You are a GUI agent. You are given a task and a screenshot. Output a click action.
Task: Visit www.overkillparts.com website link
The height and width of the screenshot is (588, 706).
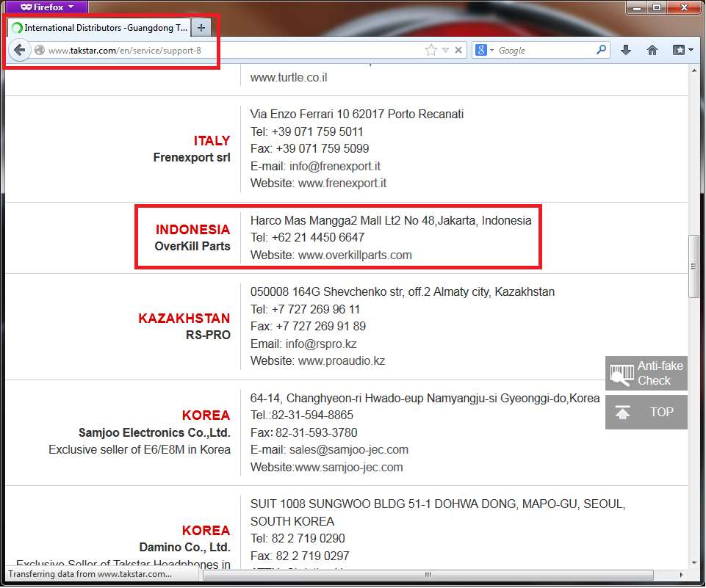(355, 255)
